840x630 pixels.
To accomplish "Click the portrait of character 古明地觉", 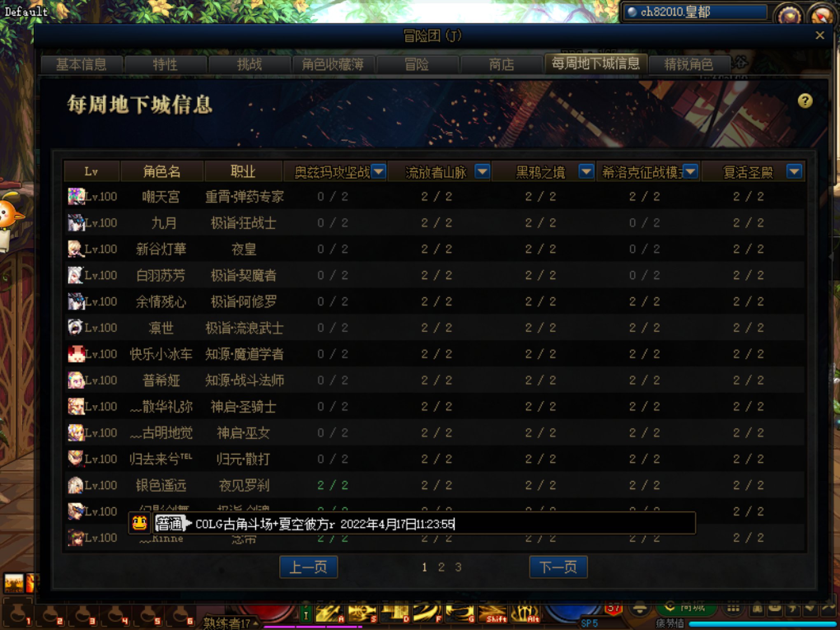I will (76, 433).
